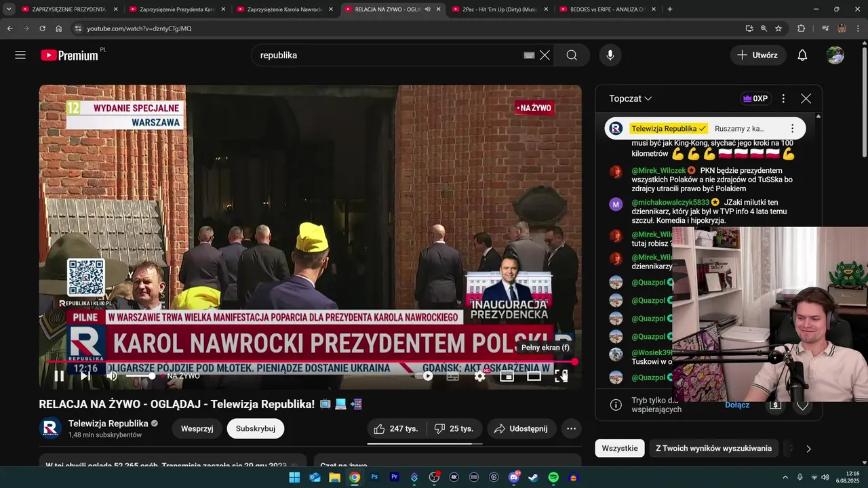The image size is (868, 488).
Task: Open members-only mode info icon
Action: pyautogui.click(x=616, y=405)
